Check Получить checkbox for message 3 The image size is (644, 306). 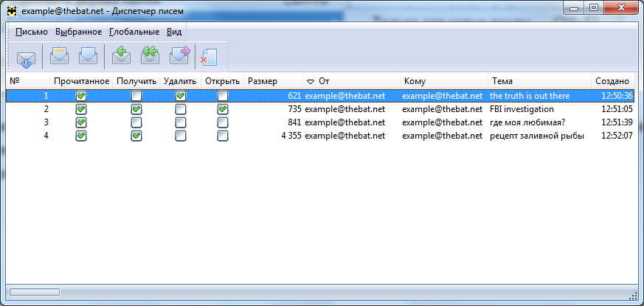point(136,122)
